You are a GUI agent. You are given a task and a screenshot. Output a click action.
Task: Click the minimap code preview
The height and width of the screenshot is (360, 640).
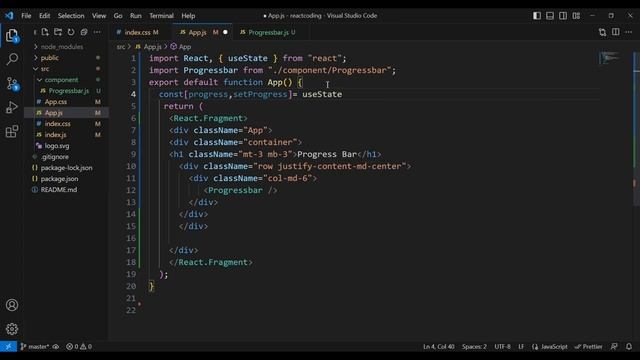click(609, 58)
